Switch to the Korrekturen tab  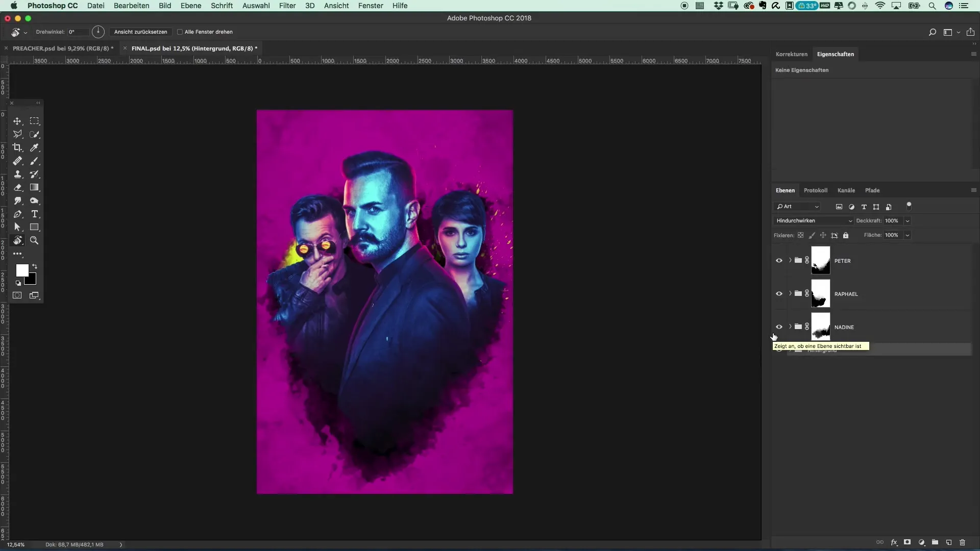pos(791,54)
